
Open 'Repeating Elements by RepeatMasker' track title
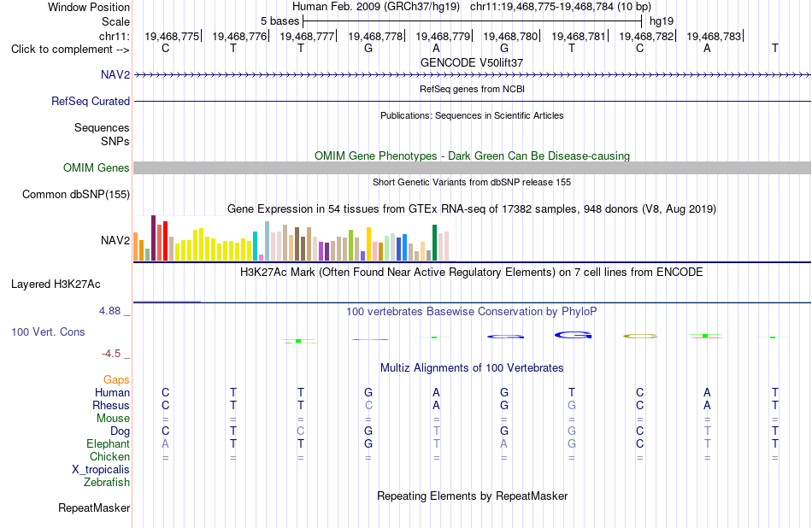point(472,496)
